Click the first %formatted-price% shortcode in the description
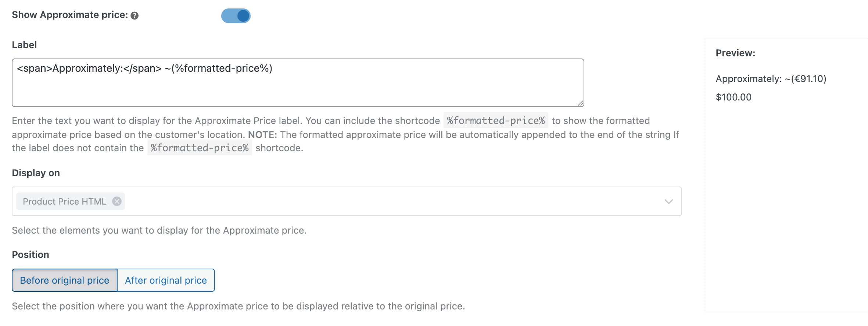 [x=495, y=121]
